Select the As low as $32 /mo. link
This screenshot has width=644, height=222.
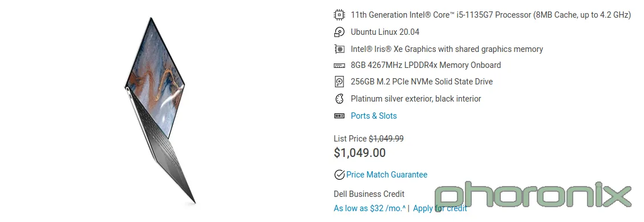coord(370,208)
